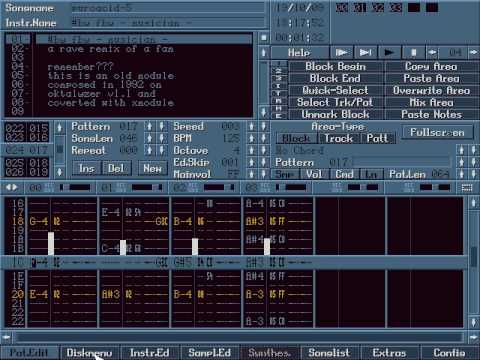Click the order list scroll down arrow

(60, 172)
